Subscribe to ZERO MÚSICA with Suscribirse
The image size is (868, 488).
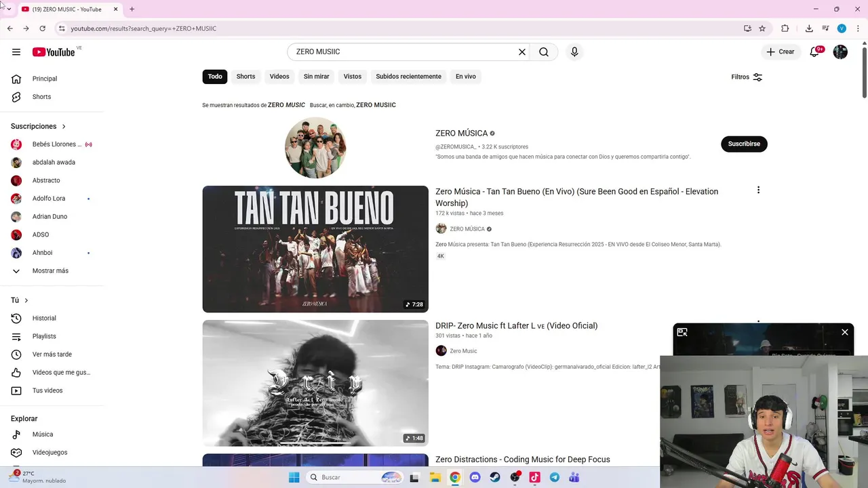pos(744,144)
